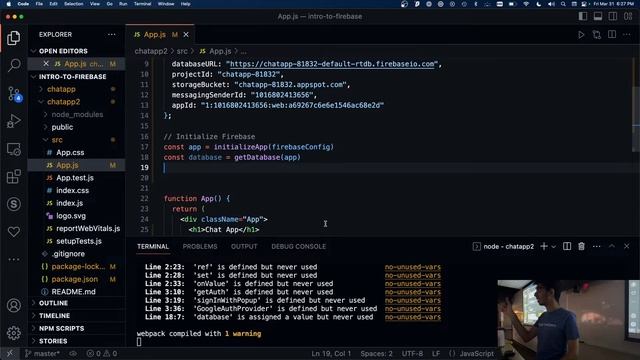Customize layout icon in title bar
This screenshot has height=360, width=640.
pos(628,16)
